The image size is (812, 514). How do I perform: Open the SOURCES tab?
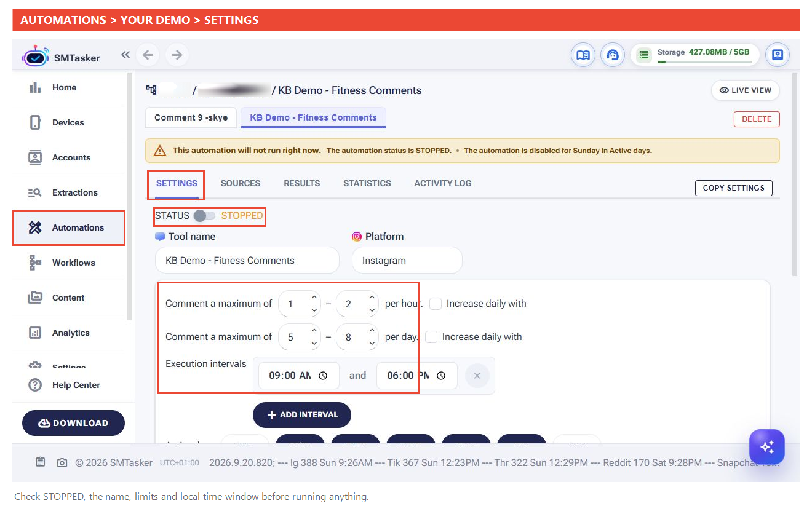tap(241, 183)
